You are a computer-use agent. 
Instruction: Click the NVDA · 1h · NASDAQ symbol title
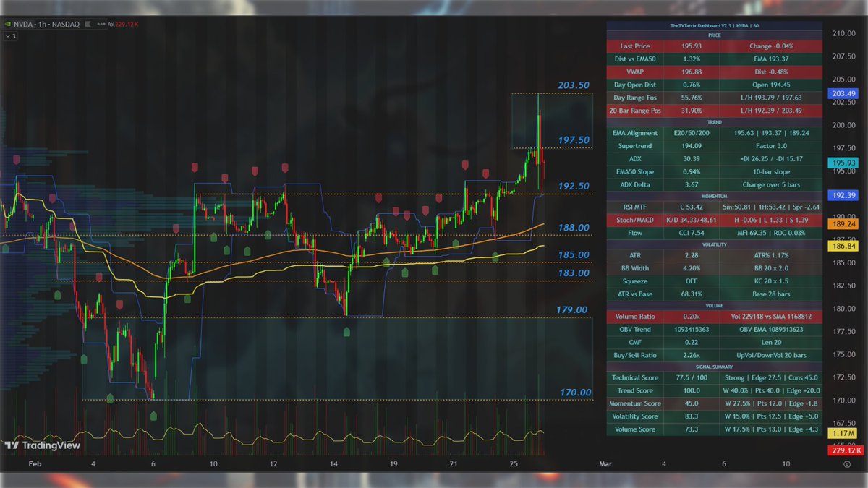click(x=46, y=24)
